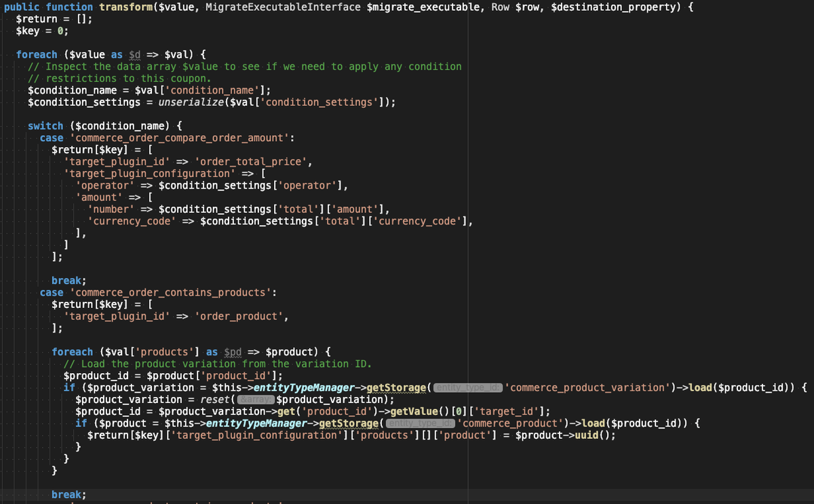Click the 'amount' => [ array key

coord(99,197)
